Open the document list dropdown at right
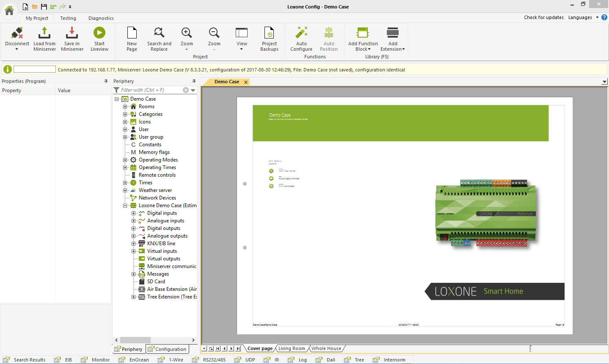609x364 pixels. [x=604, y=82]
